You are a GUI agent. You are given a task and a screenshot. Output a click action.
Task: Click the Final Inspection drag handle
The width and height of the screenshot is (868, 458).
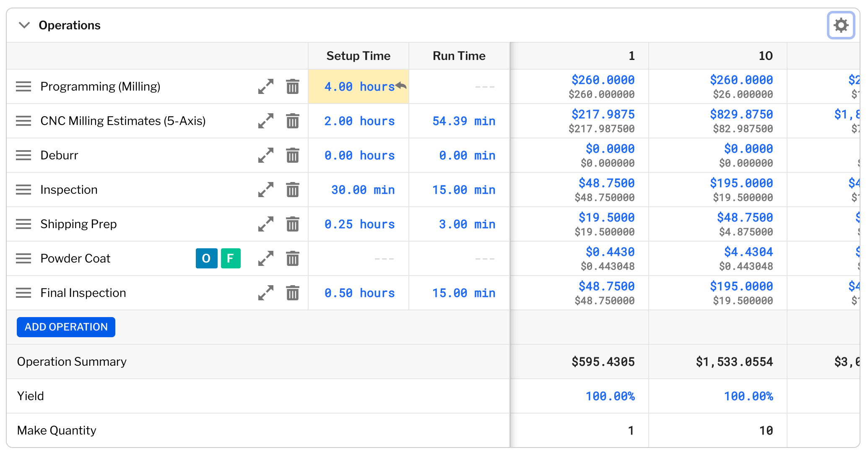[23, 293]
